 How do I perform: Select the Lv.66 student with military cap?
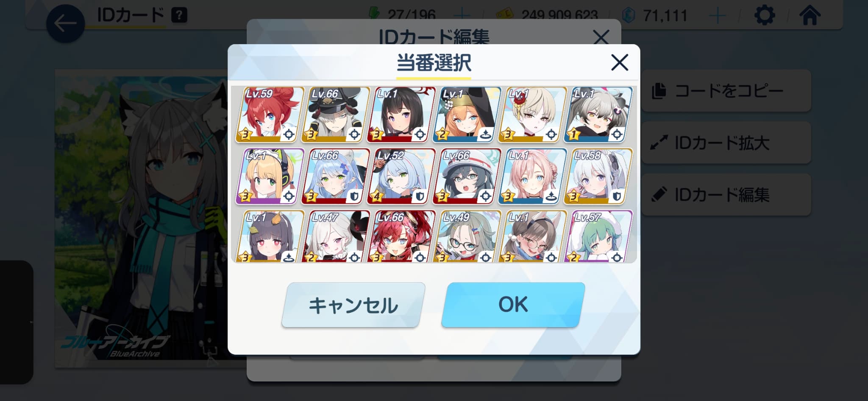(336, 114)
